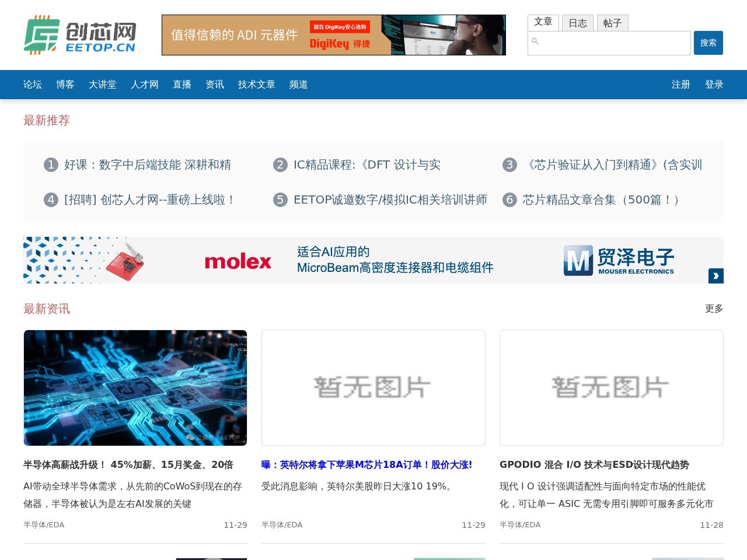Switch to the 帖子 tab
The height and width of the screenshot is (560, 747).
click(x=613, y=23)
